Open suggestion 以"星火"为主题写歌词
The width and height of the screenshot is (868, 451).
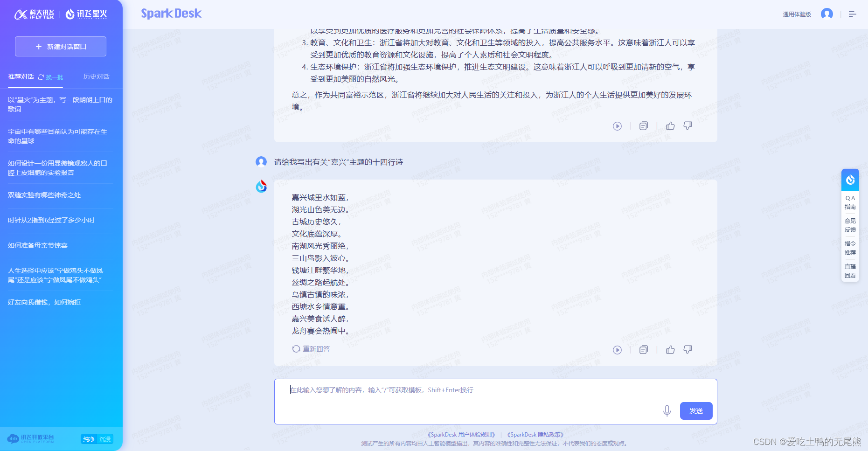click(x=60, y=104)
